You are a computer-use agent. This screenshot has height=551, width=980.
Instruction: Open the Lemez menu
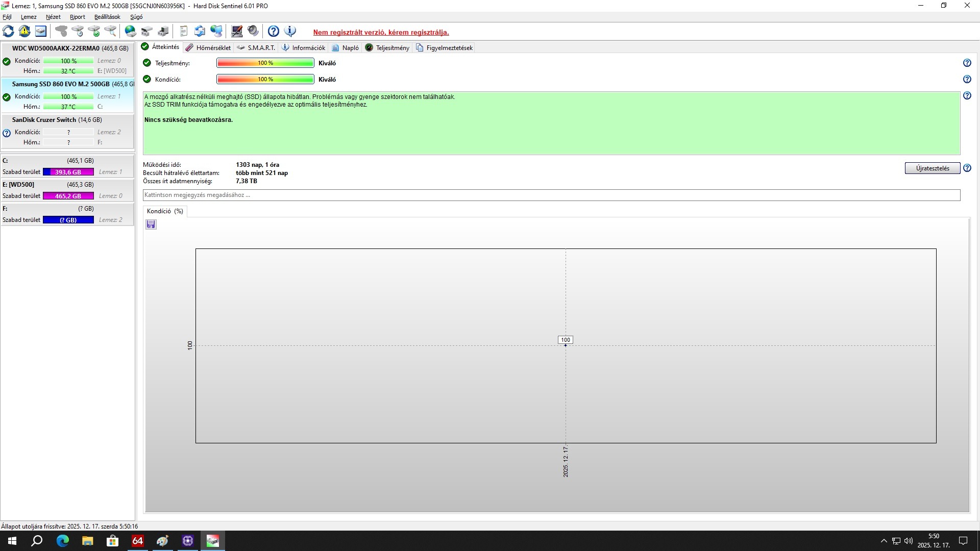pyautogui.click(x=29, y=17)
